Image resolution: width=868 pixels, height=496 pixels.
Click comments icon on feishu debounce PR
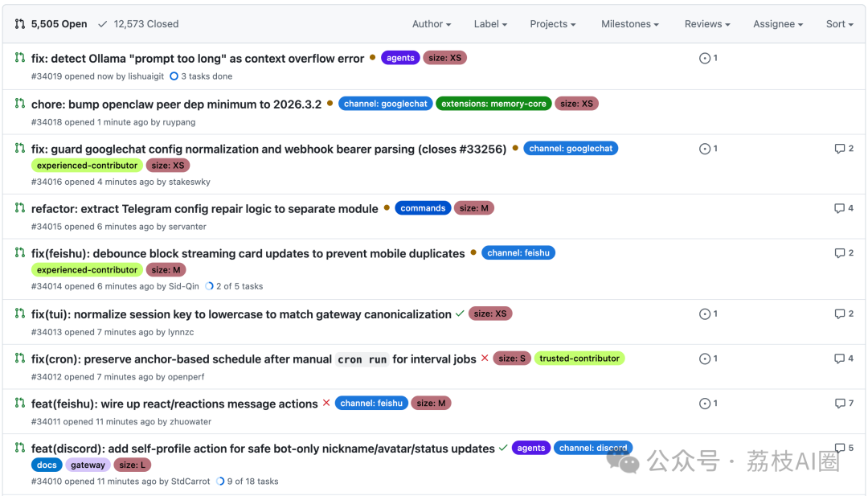(x=840, y=253)
